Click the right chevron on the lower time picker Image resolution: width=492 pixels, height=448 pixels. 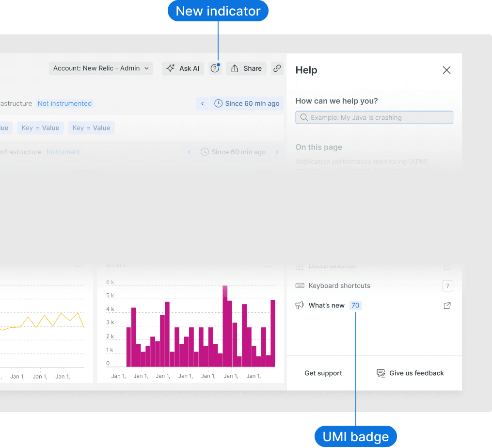point(277,152)
